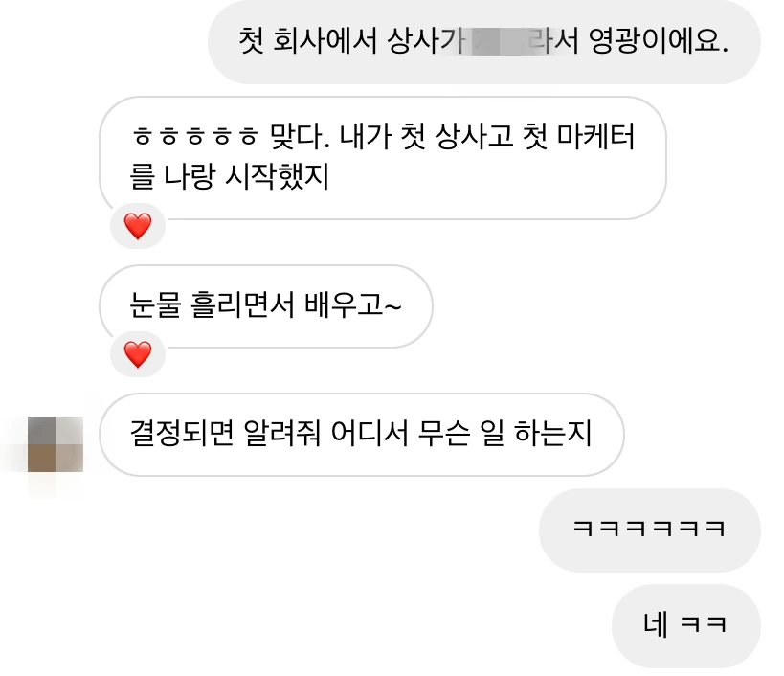Select the gray 'ㅋㅋㅋㅋㅋㅋ' sent message
Image resolution: width=784 pixels, height=676 pixels.
click(x=649, y=530)
